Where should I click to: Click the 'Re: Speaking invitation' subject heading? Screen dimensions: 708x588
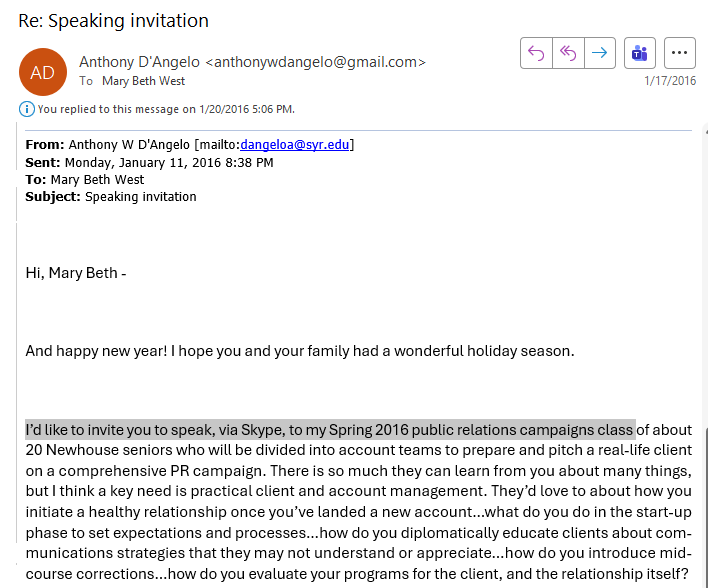point(113,21)
